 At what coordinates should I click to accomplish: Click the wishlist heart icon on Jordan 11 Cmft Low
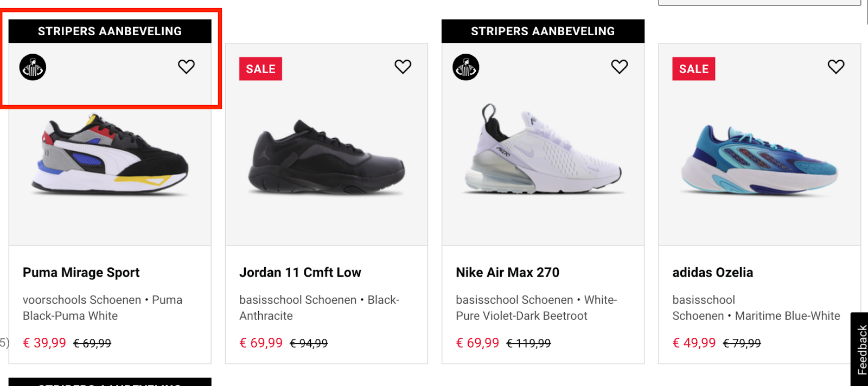point(402,66)
